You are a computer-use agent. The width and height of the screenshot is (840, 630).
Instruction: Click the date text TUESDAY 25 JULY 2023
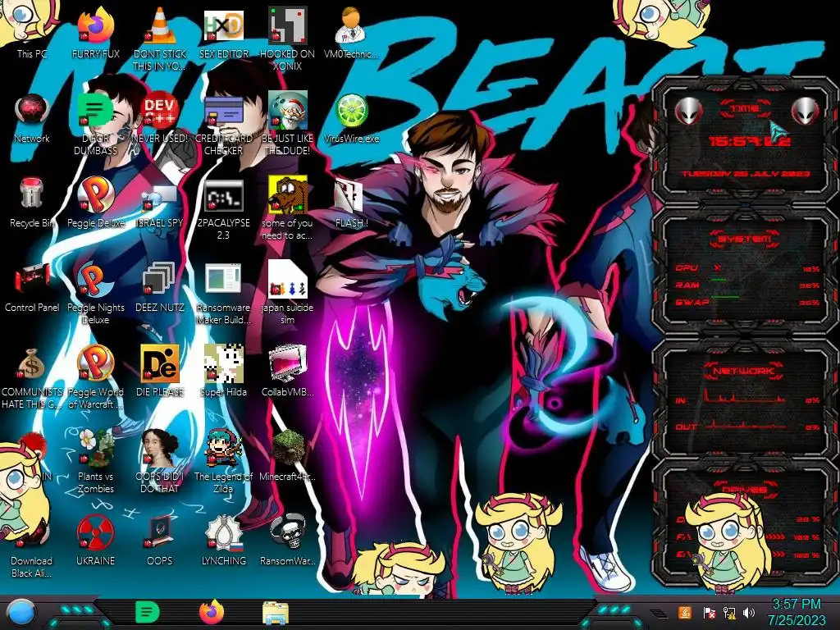[746, 174]
